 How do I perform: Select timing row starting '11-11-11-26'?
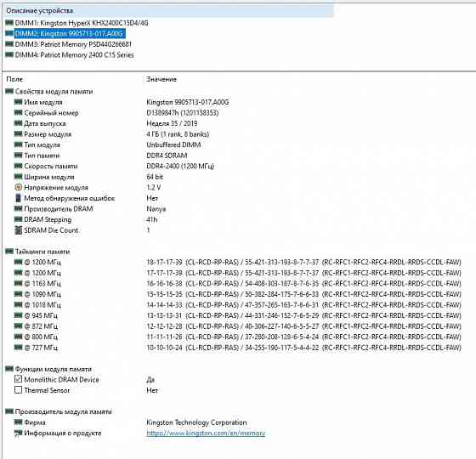(303, 337)
